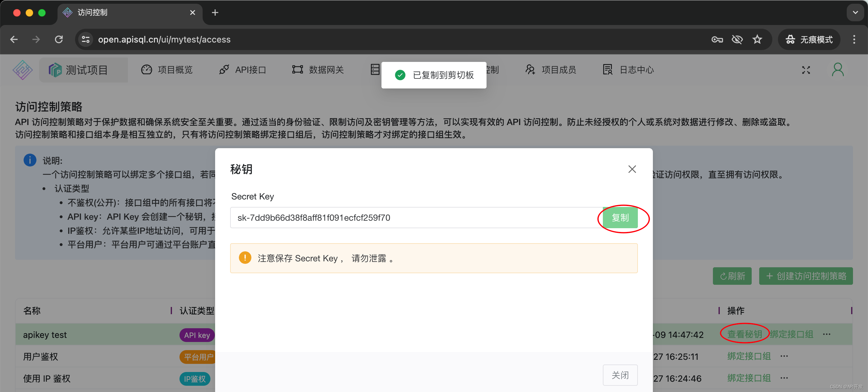Open site information icon in address bar
This screenshot has width=868, height=392.
pyautogui.click(x=86, y=40)
